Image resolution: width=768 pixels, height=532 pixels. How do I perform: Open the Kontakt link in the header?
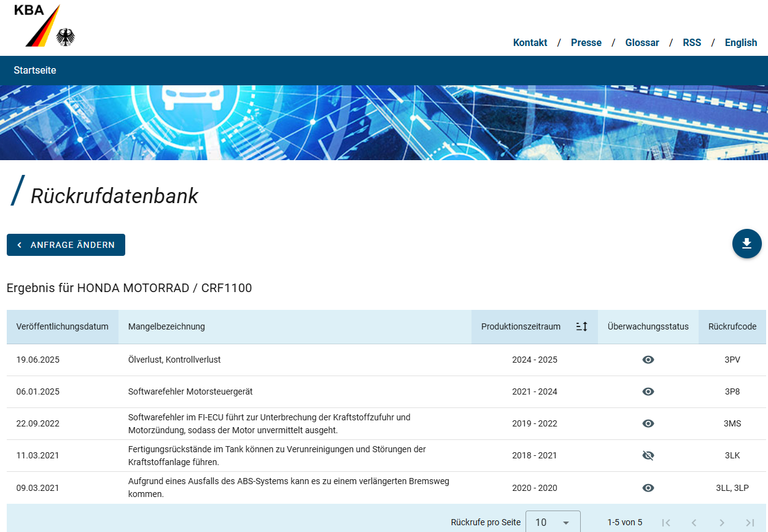(x=530, y=43)
